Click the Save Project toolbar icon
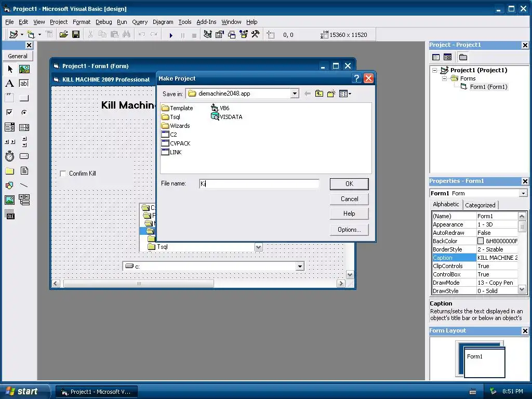 coord(76,35)
